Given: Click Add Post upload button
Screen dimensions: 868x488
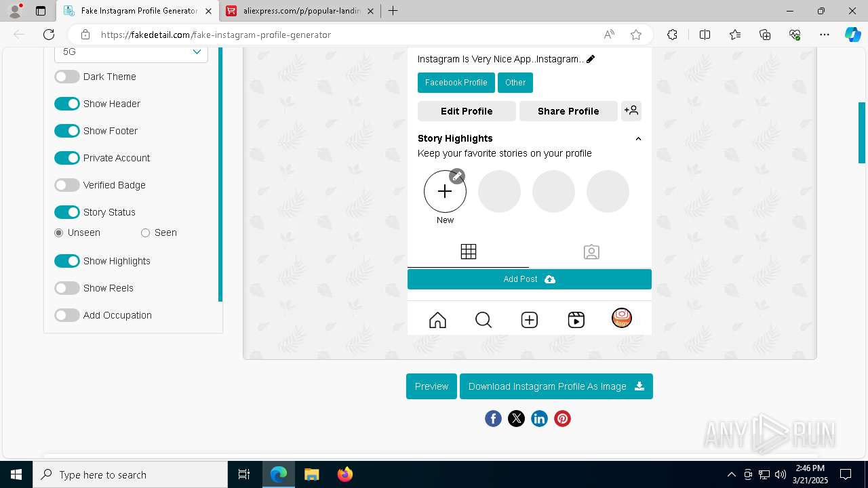Looking at the screenshot, I should [530, 279].
